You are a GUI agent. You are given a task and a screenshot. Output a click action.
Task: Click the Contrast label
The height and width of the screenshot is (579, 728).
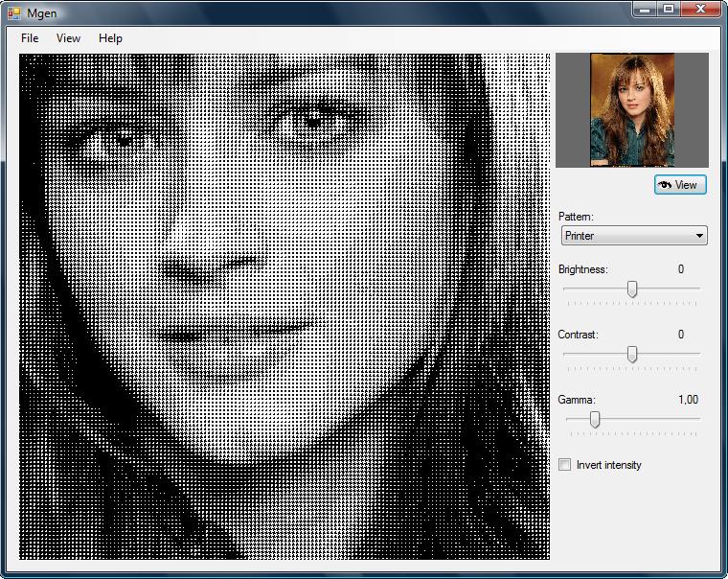(578, 335)
